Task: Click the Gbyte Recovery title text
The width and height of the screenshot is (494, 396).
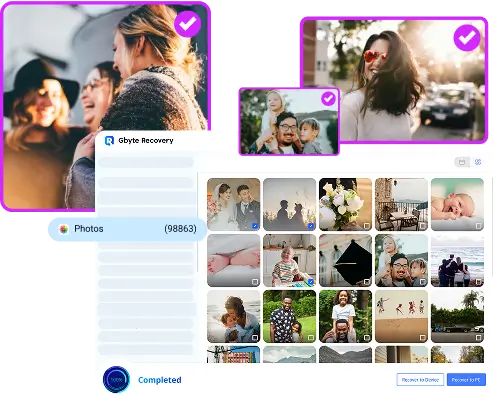Action: [146, 141]
